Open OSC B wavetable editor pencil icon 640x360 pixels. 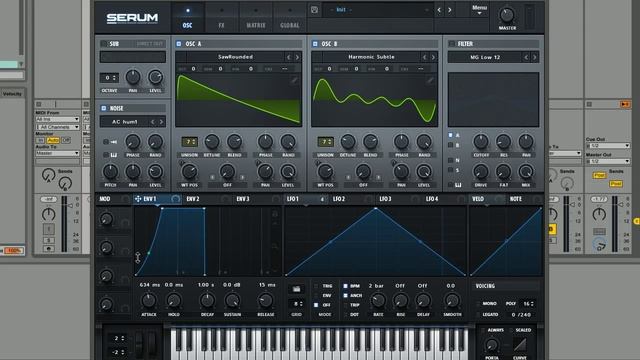click(429, 81)
